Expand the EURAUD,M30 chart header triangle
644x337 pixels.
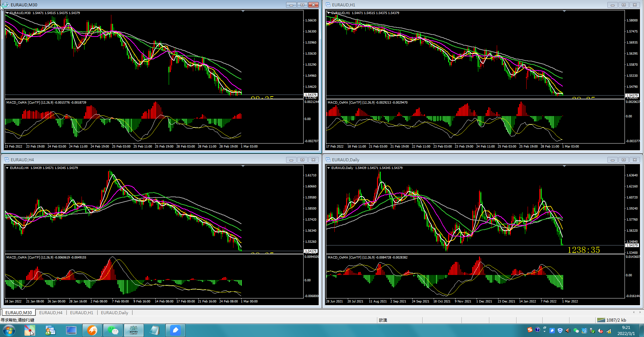tap(7, 13)
